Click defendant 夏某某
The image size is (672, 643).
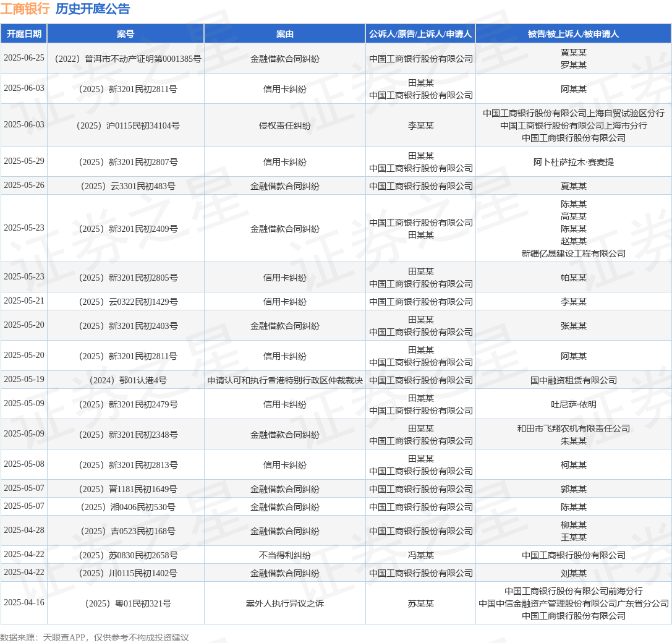[574, 186]
